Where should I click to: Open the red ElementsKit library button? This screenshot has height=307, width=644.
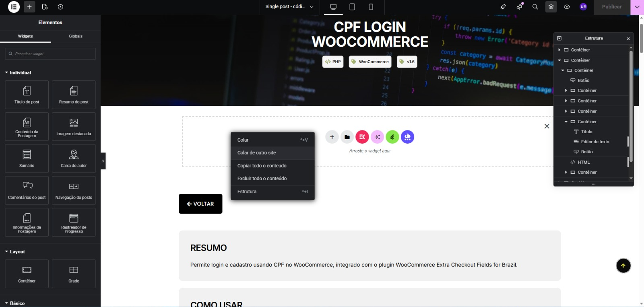click(x=362, y=137)
